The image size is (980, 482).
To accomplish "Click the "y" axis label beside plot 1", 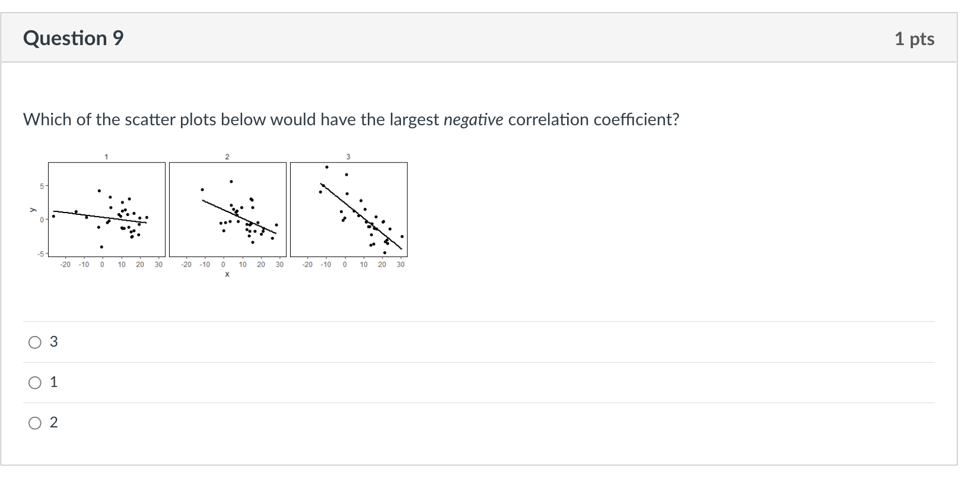I will tap(34, 210).
